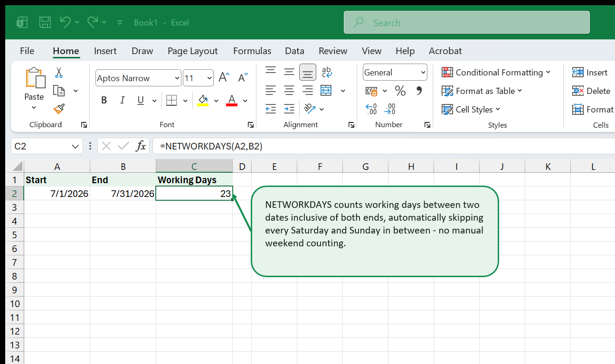
Task: Switch to the Data tab
Action: pos(294,51)
